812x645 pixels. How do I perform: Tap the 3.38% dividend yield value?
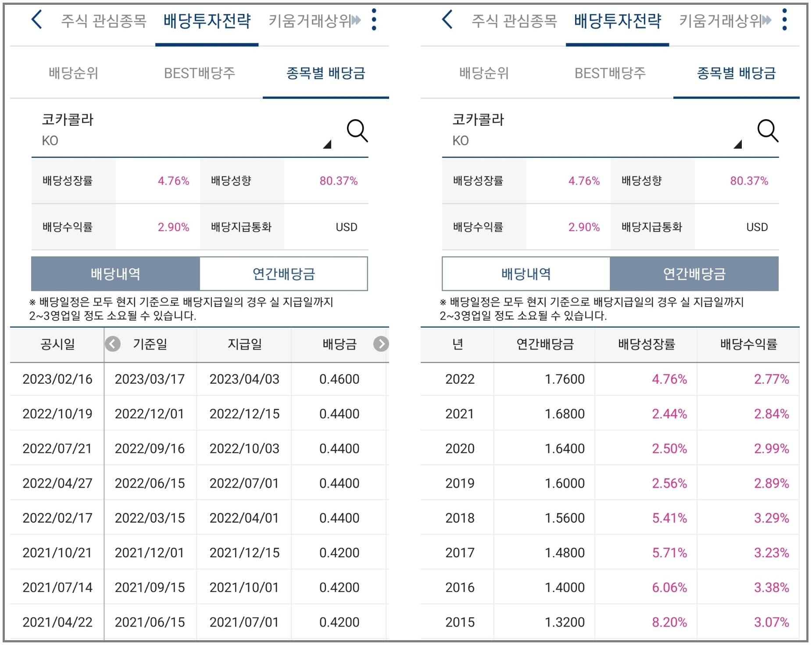pos(771,587)
